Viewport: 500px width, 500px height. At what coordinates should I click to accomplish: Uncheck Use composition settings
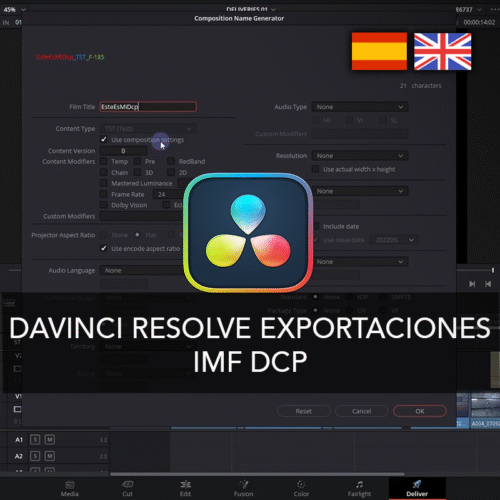tap(104, 139)
